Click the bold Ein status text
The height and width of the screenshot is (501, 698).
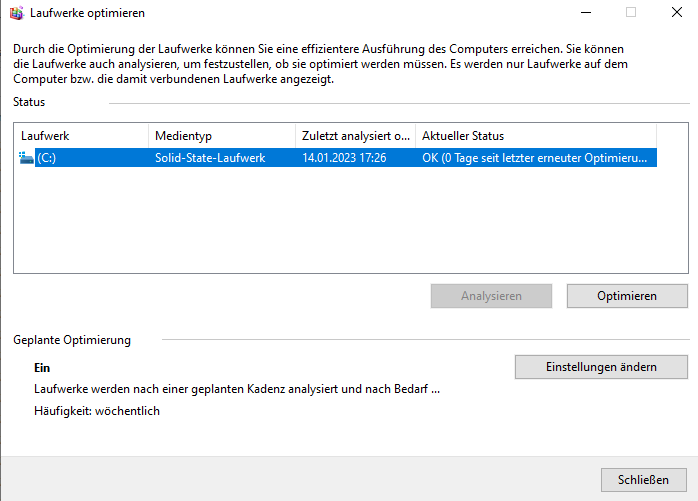pyautogui.click(x=42, y=368)
